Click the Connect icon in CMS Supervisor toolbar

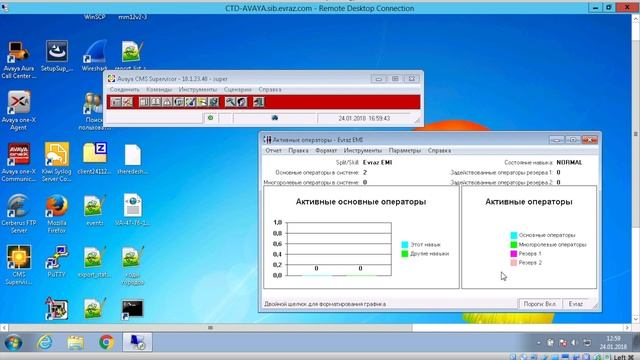point(116,102)
